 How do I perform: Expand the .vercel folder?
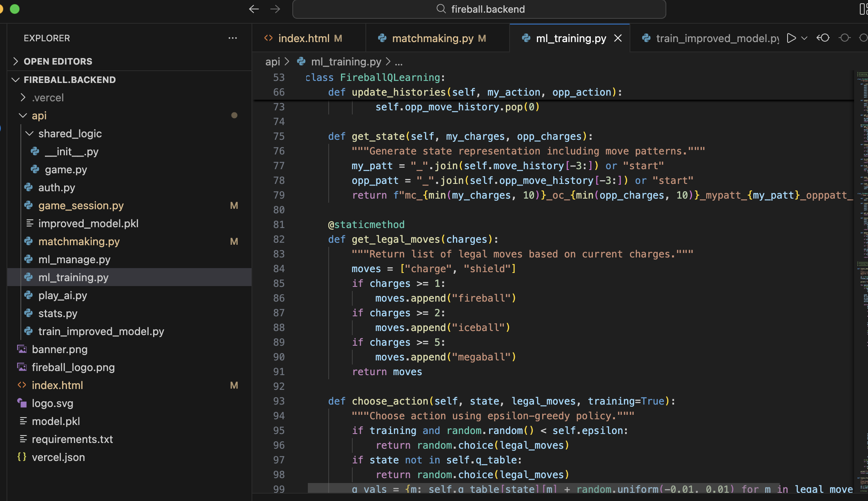pos(48,98)
